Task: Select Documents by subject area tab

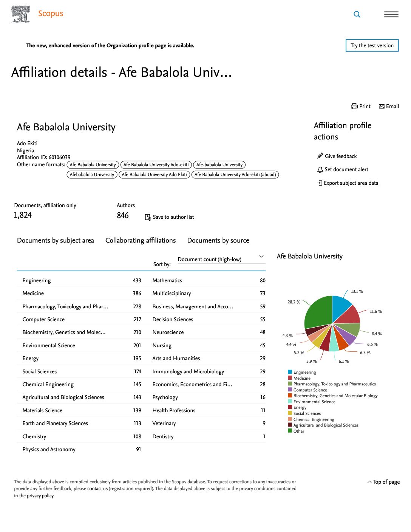Action: point(56,240)
